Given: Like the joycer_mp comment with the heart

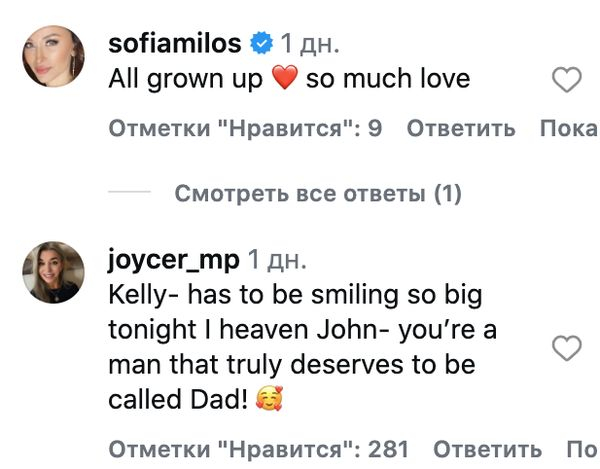Looking at the screenshot, I should (x=567, y=348).
